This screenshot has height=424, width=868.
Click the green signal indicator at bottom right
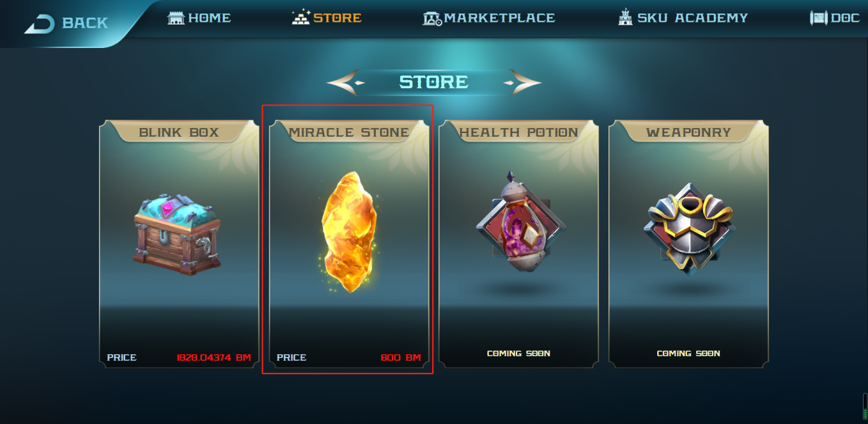865,406
